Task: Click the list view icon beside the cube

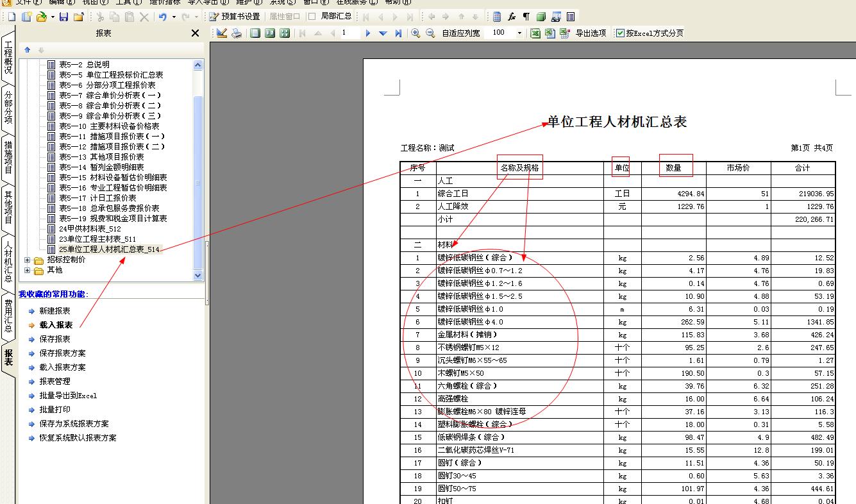Action: click(x=571, y=17)
